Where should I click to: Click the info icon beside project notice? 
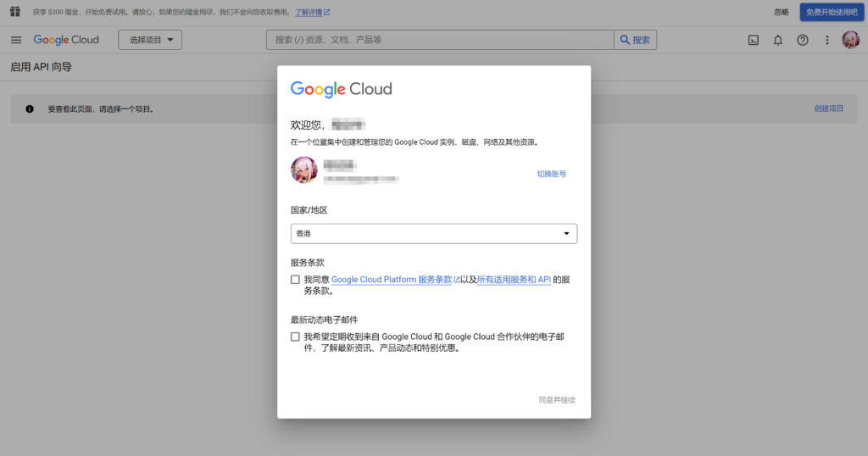[x=30, y=109]
